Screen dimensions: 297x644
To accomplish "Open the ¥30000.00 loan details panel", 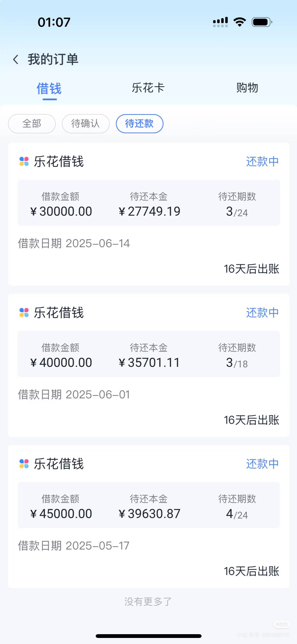I will point(148,203).
